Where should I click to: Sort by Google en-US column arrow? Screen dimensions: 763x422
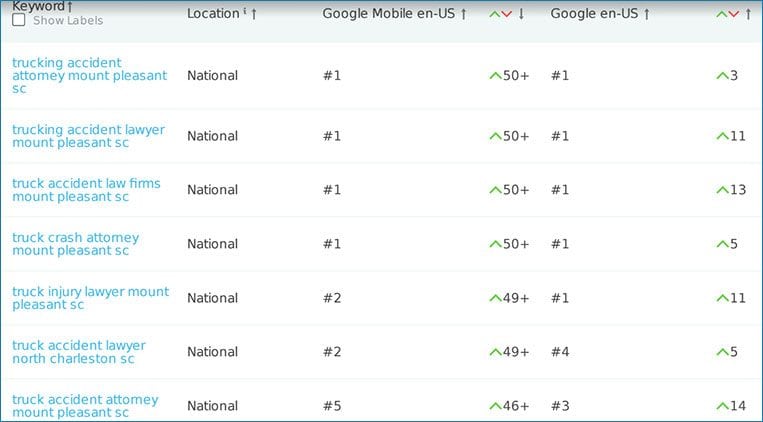pos(647,14)
